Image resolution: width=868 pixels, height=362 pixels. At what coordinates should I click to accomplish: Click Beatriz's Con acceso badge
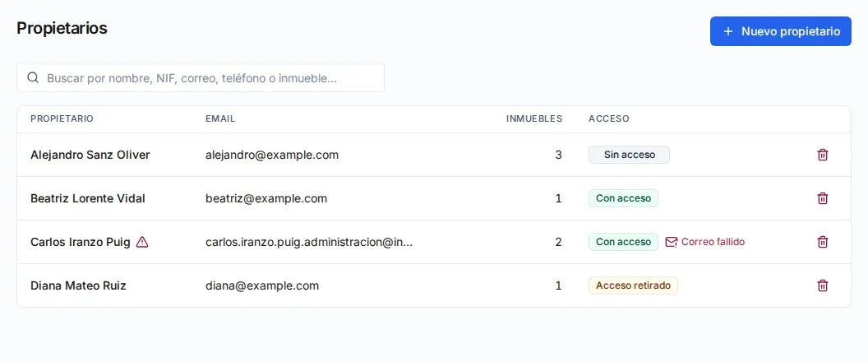click(623, 198)
